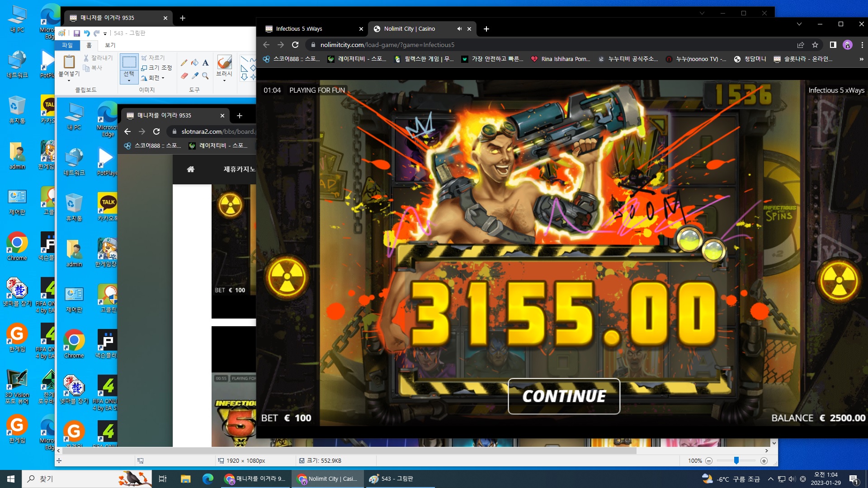
Task: Click the zoom out minus button in Paint
Action: click(709, 461)
